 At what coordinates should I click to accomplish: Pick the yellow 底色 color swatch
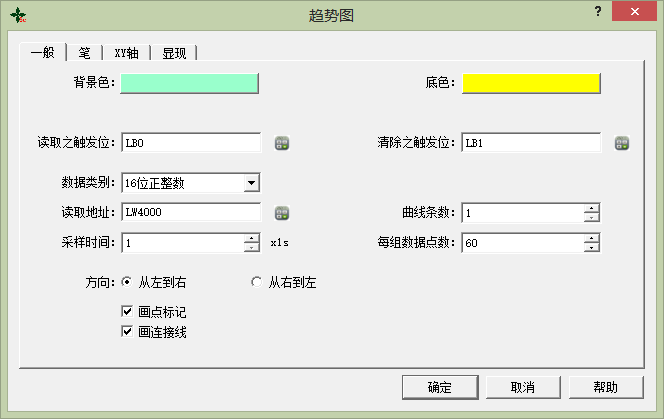coord(531,82)
